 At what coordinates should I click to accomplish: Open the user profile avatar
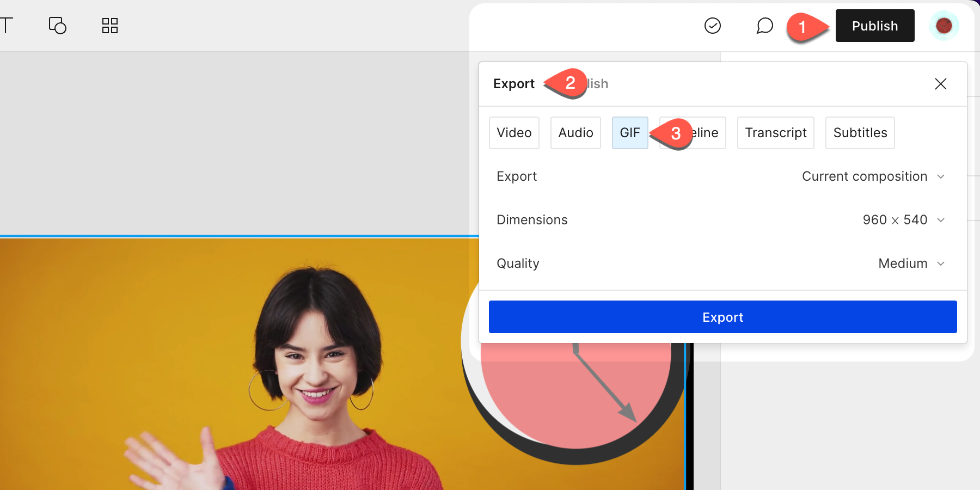click(944, 26)
